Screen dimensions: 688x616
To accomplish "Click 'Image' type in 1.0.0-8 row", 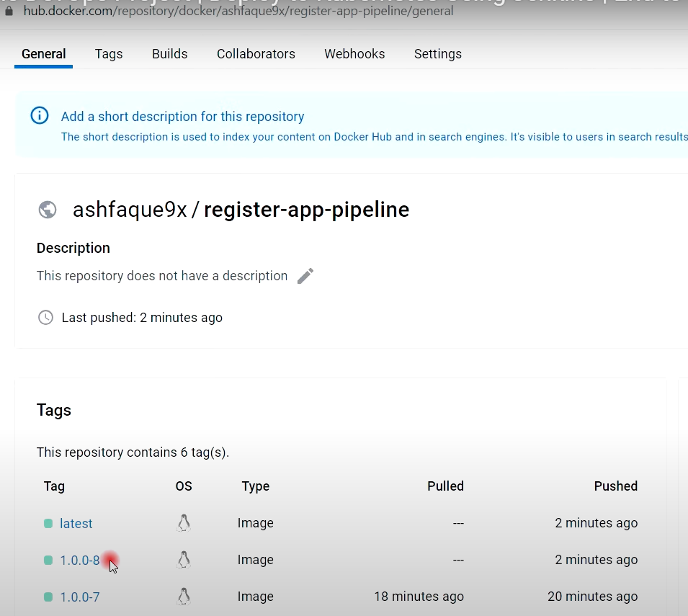I will point(255,560).
